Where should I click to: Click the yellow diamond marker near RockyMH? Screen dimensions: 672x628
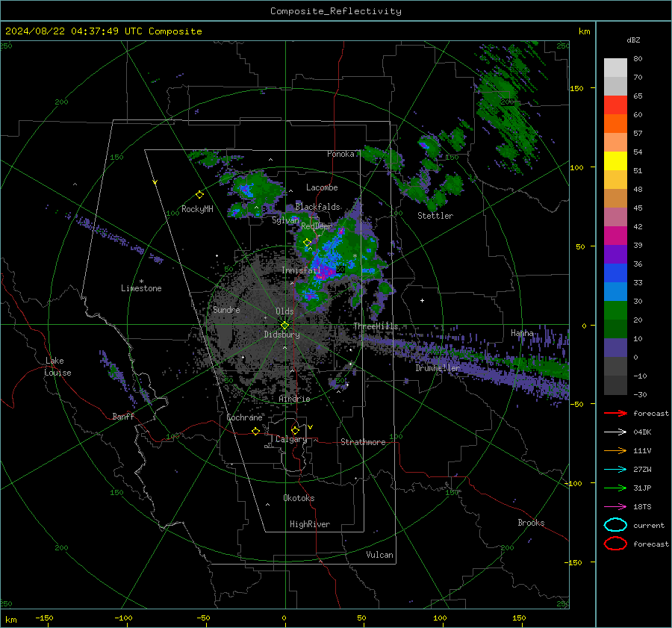[199, 195]
